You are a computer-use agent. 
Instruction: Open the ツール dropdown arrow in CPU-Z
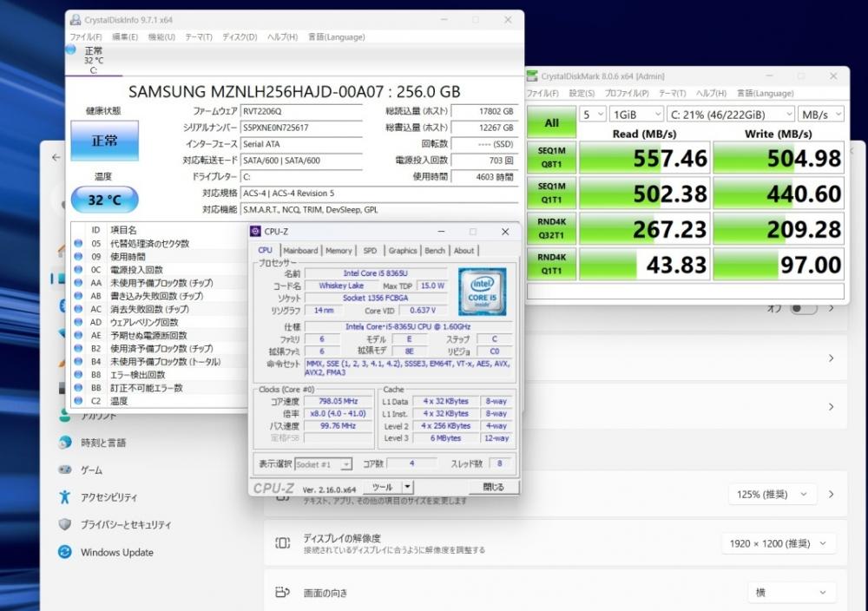click(407, 487)
